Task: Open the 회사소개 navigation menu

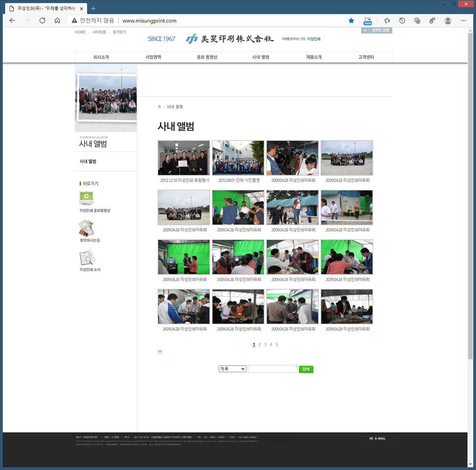Action: [x=101, y=57]
